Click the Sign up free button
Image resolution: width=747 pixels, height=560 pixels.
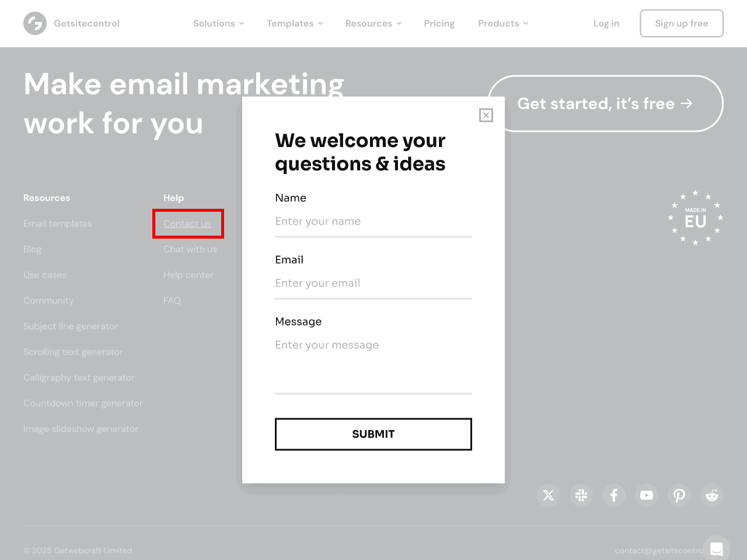click(681, 23)
